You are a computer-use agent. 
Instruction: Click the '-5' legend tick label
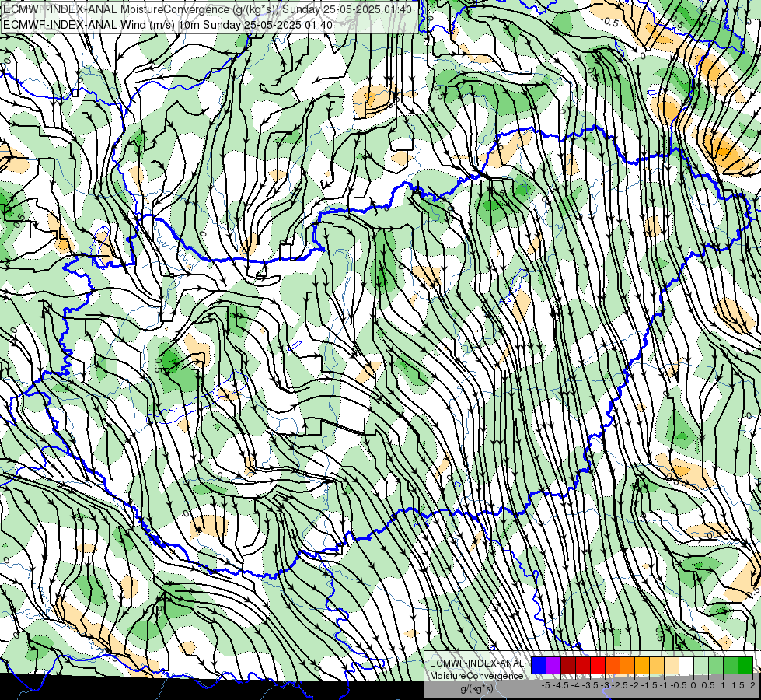pyautogui.click(x=546, y=685)
